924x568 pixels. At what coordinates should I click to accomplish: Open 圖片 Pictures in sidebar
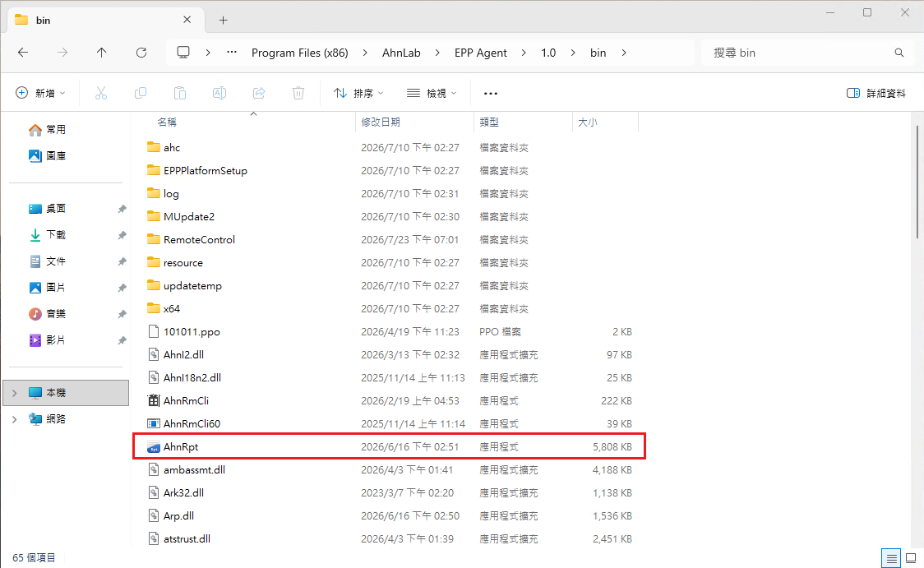click(47, 288)
